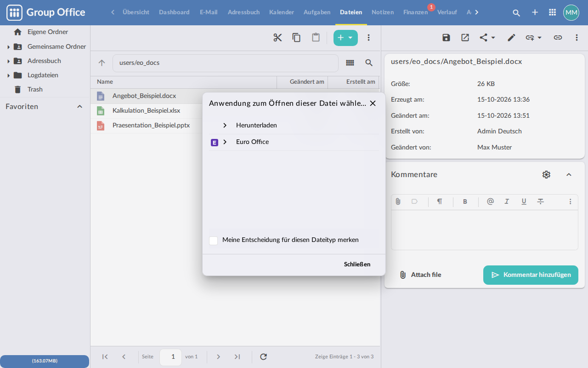This screenshot has height=368, width=588.
Task: Open the Finanzen tab
Action: [415, 12]
